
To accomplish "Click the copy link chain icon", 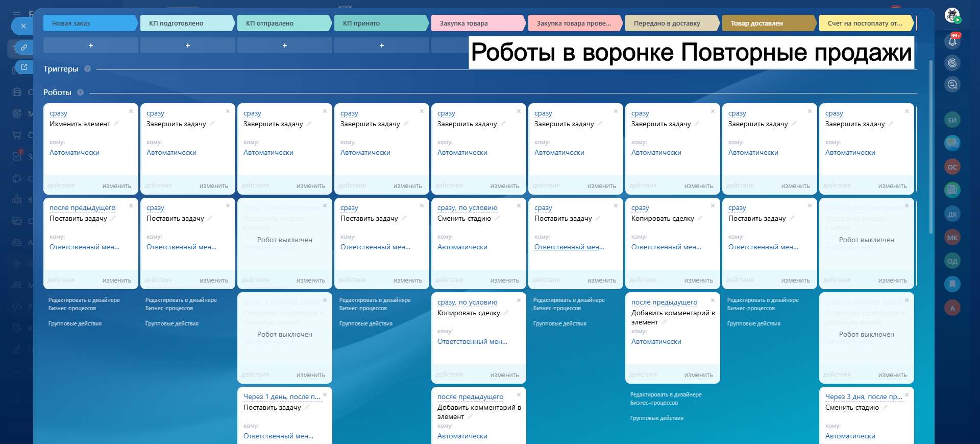I will pyautogui.click(x=23, y=48).
